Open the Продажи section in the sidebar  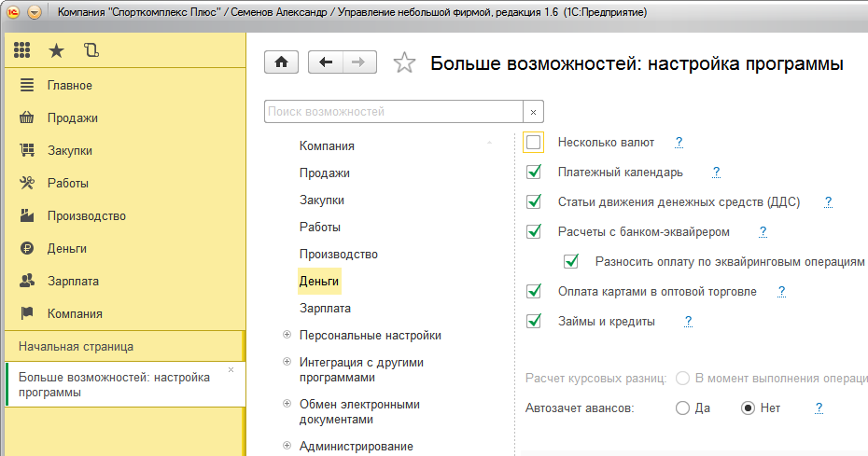click(x=72, y=118)
